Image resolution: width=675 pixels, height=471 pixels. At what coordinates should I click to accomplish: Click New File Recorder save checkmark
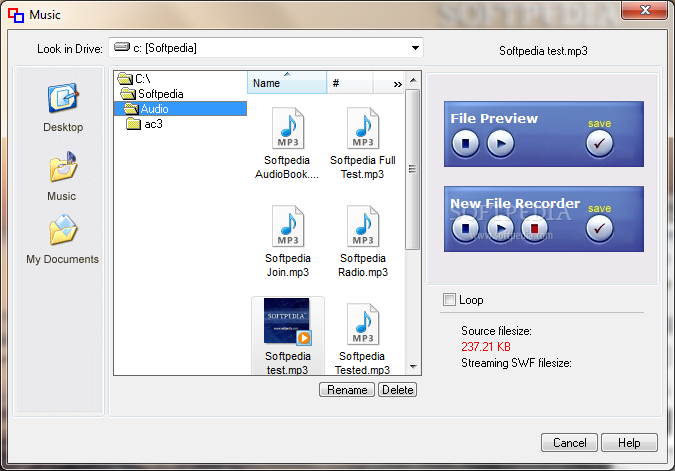(x=599, y=228)
